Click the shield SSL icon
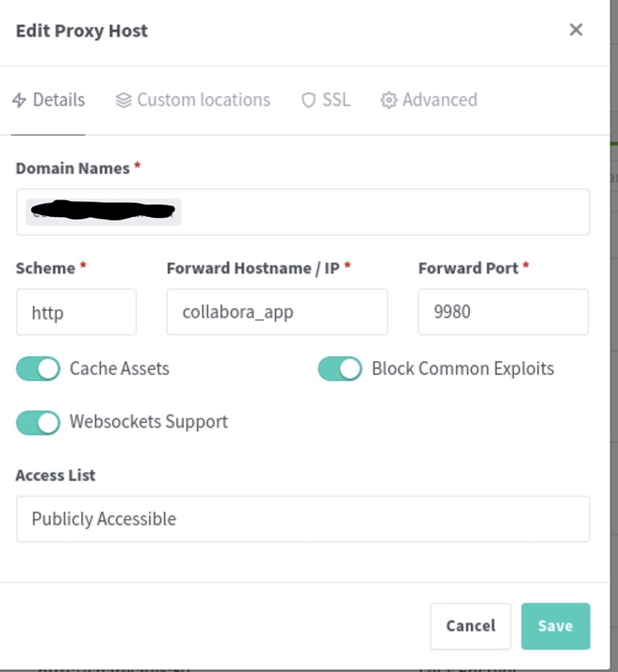 (x=308, y=100)
